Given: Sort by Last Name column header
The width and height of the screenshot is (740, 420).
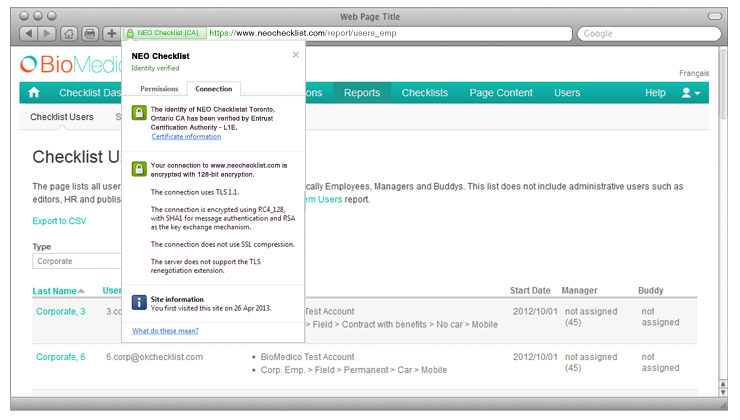Looking at the screenshot, I should coord(54,291).
